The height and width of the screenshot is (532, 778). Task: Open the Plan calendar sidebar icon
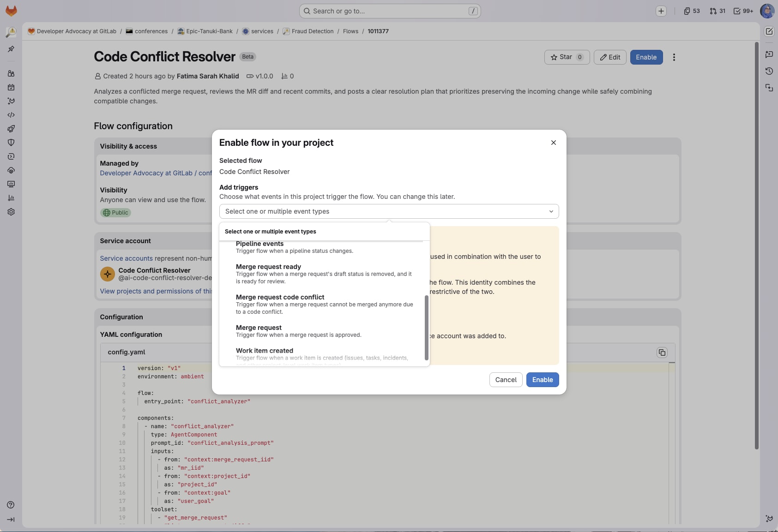(x=11, y=87)
